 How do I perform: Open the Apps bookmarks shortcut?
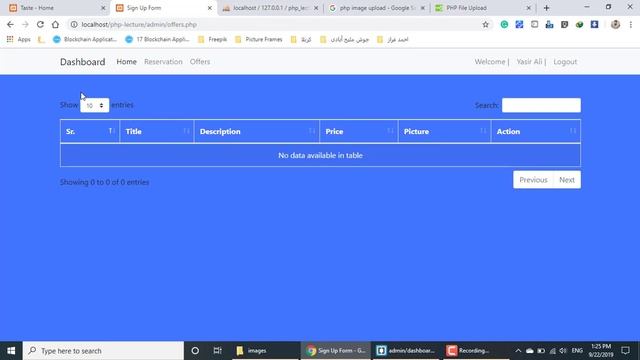(19, 39)
